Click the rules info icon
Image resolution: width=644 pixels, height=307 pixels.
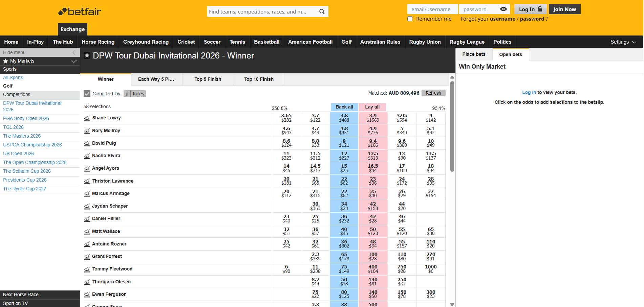tap(127, 94)
